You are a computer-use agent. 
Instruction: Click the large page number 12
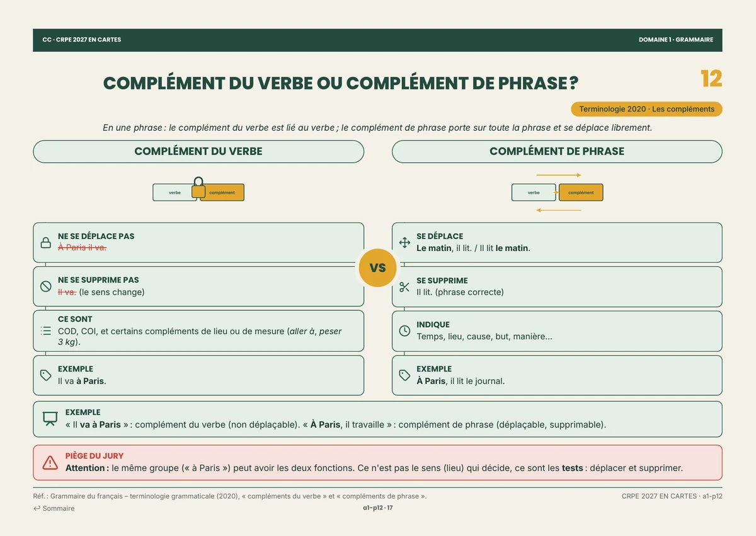click(711, 79)
